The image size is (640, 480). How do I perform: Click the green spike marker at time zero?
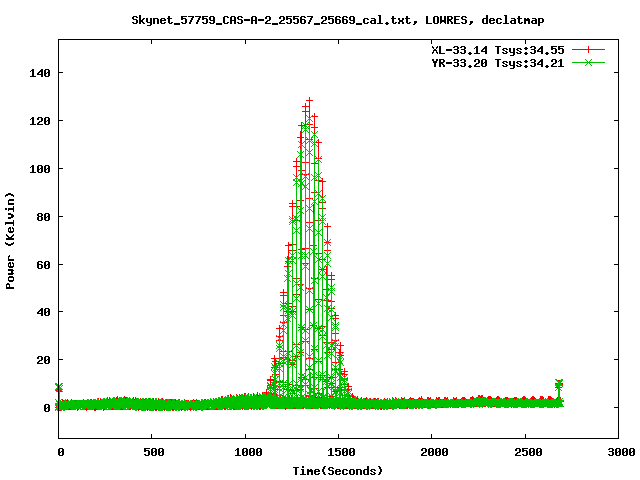click(59, 387)
